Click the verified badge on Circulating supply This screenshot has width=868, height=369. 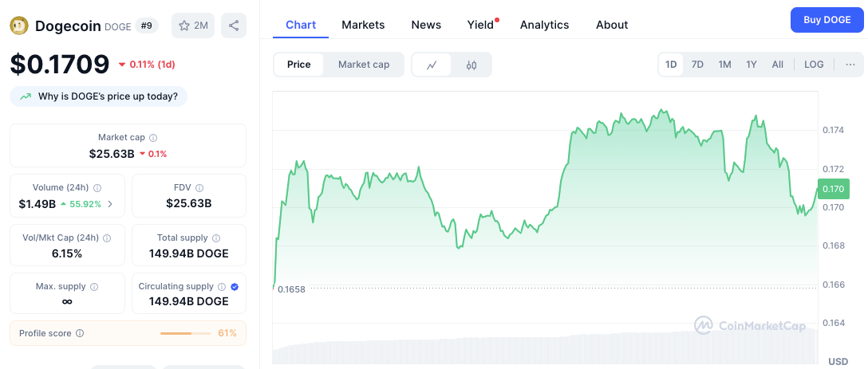tap(235, 287)
